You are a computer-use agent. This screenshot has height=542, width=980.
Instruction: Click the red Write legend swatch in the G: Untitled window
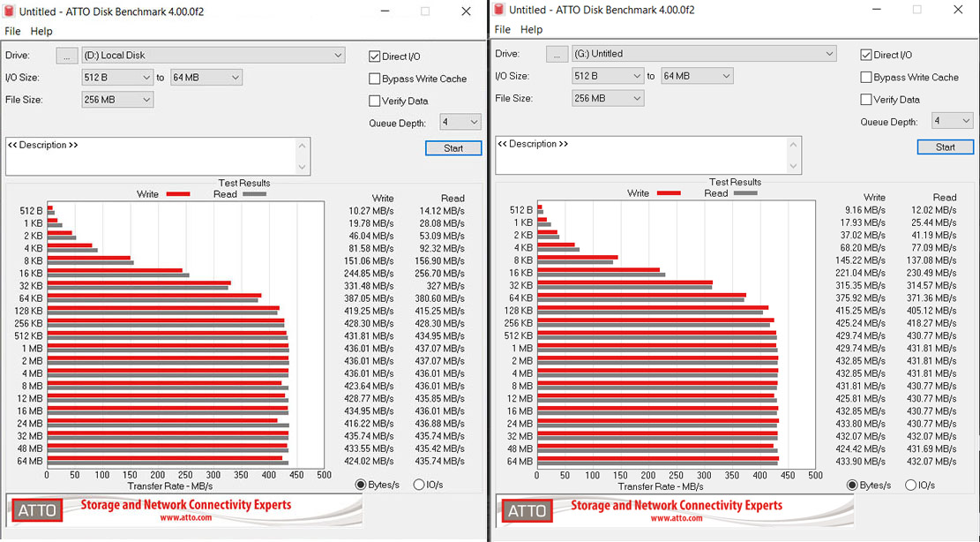(669, 193)
